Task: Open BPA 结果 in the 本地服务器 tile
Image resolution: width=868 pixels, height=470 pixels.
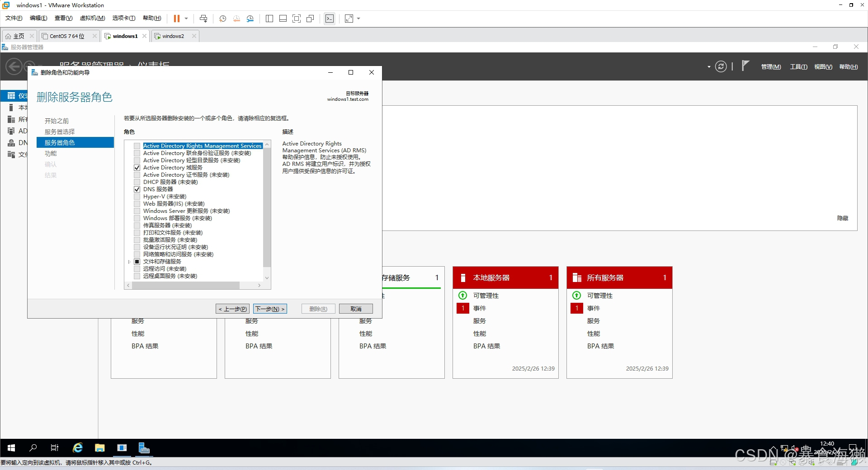Action: pyautogui.click(x=486, y=346)
